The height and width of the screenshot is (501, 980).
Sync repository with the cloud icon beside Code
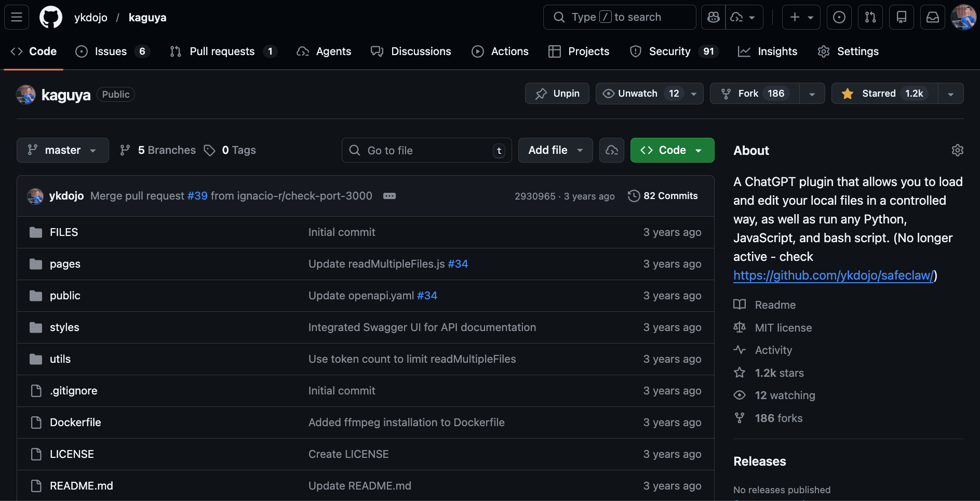click(x=611, y=150)
